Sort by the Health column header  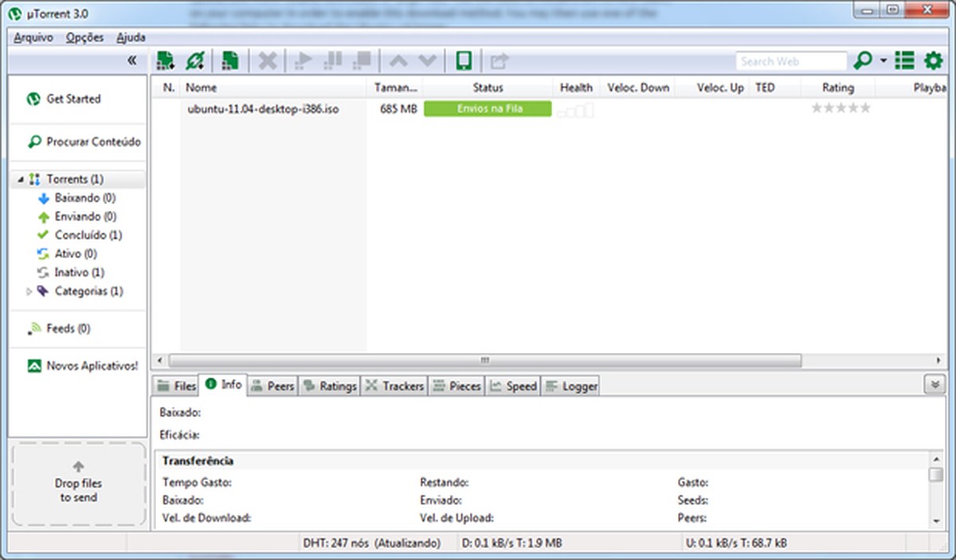[x=576, y=88]
